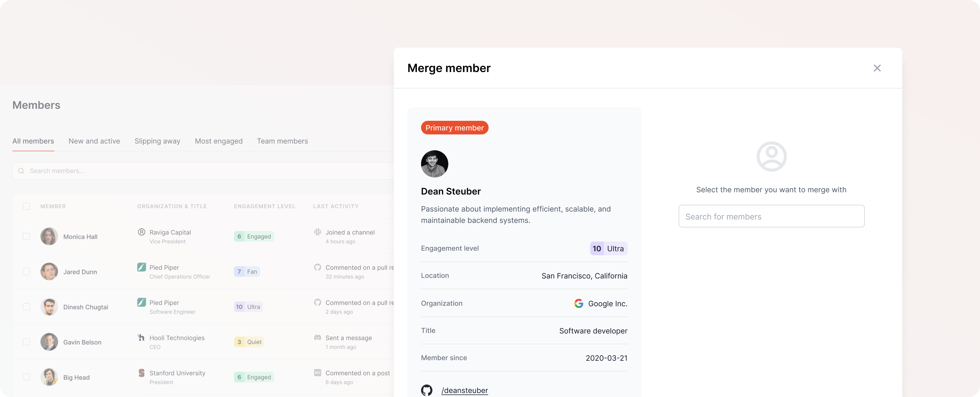The width and height of the screenshot is (980, 397).
Task: Click the Stanford University logo icon
Action: point(142,373)
